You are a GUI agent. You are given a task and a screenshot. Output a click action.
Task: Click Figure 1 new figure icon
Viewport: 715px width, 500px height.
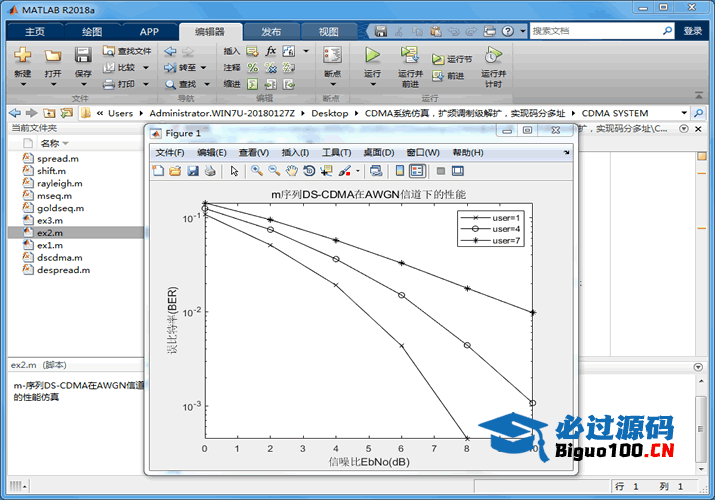[158, 171]
